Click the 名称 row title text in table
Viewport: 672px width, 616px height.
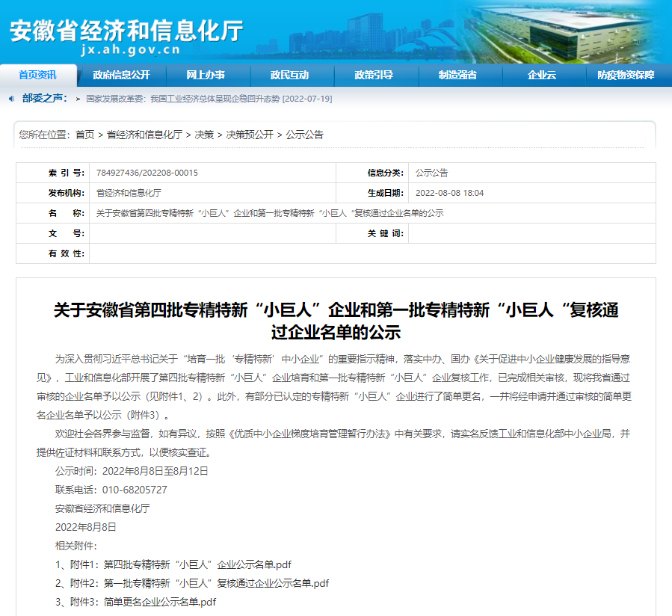coord(270,213)
